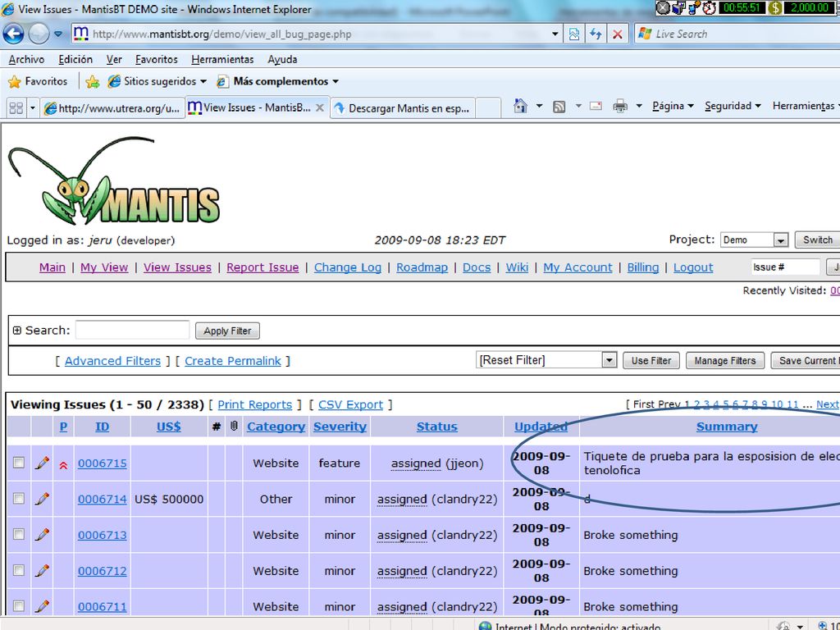The height and width of the screenshot is (630, 840).
Task: Click the dollar sign tray icon at top
Action: 774,7
